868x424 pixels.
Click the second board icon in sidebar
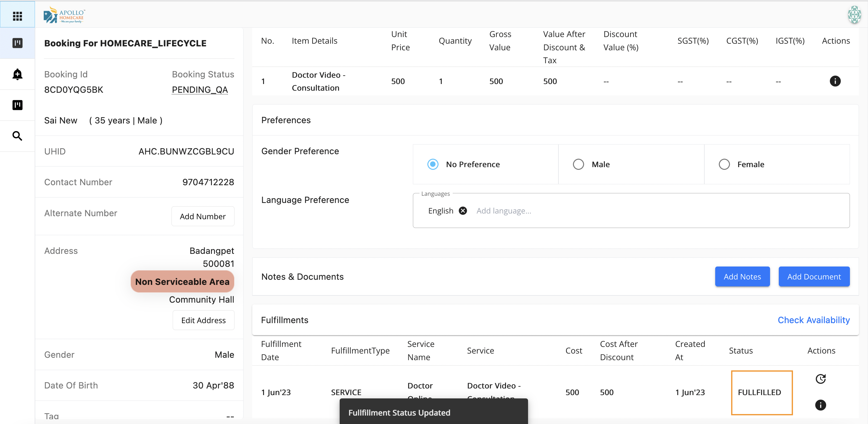click(x=17, y=105)
